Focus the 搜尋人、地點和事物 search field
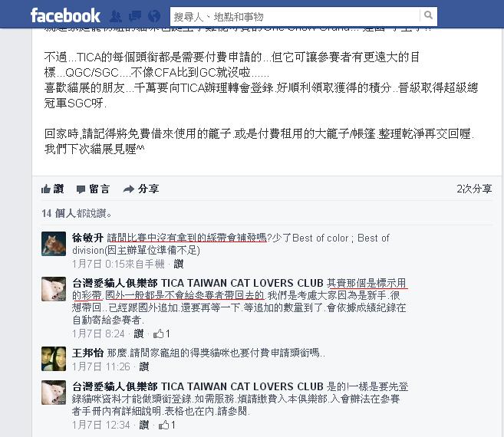 [x=295, y=16]
